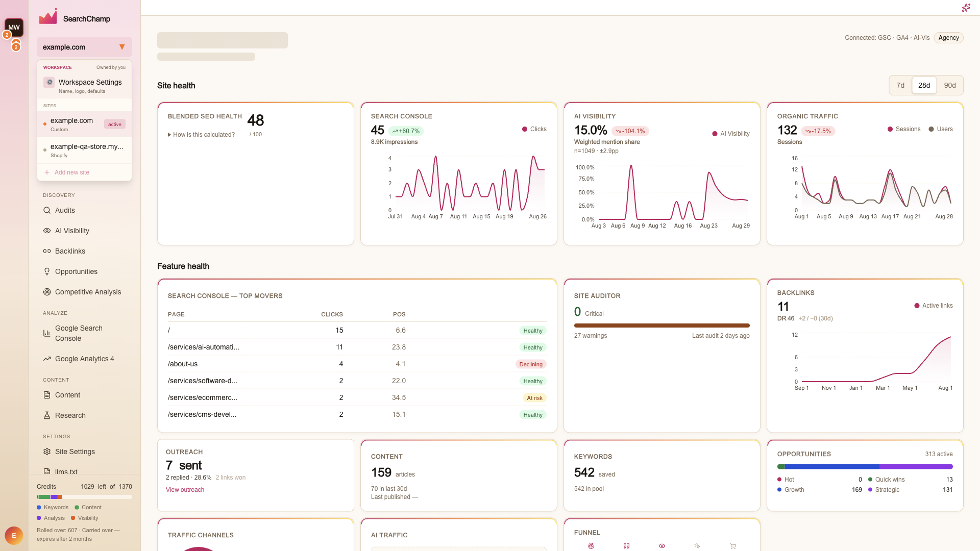Screen dimensions: 980x551
Task: Click the Content document icon
Action: pos(47,395)
